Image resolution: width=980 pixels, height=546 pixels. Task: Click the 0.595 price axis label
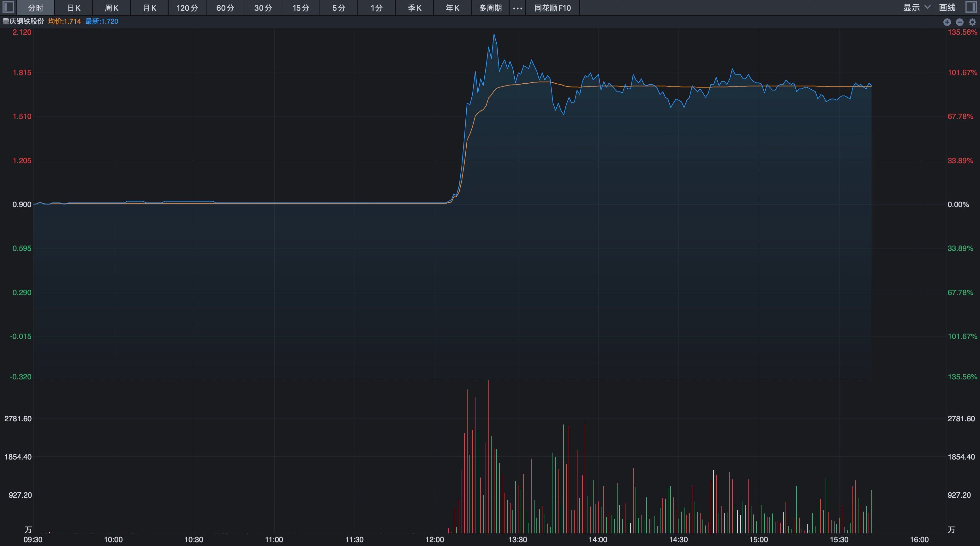(x=22, y=248)
